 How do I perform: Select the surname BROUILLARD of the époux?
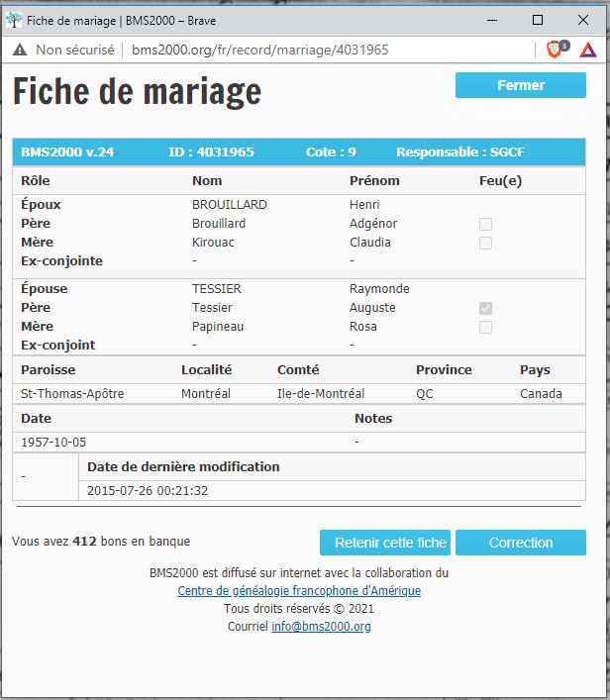pos(230,205)
